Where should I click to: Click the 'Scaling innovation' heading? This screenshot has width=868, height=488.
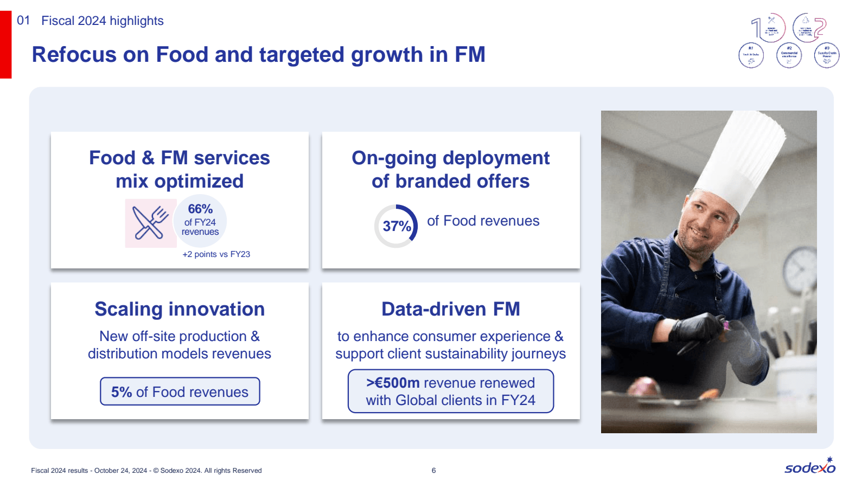(180, 309)
